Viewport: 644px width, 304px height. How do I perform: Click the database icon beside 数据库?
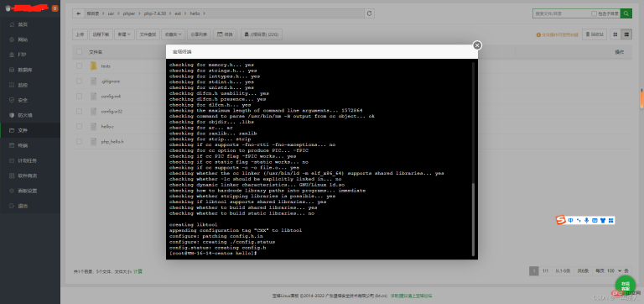pyautogui.click(x=12, y=70)
